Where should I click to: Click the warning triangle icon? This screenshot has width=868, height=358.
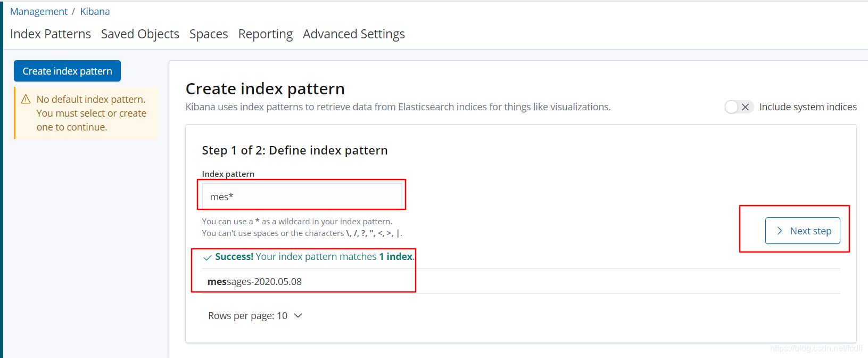pos(26,99)
